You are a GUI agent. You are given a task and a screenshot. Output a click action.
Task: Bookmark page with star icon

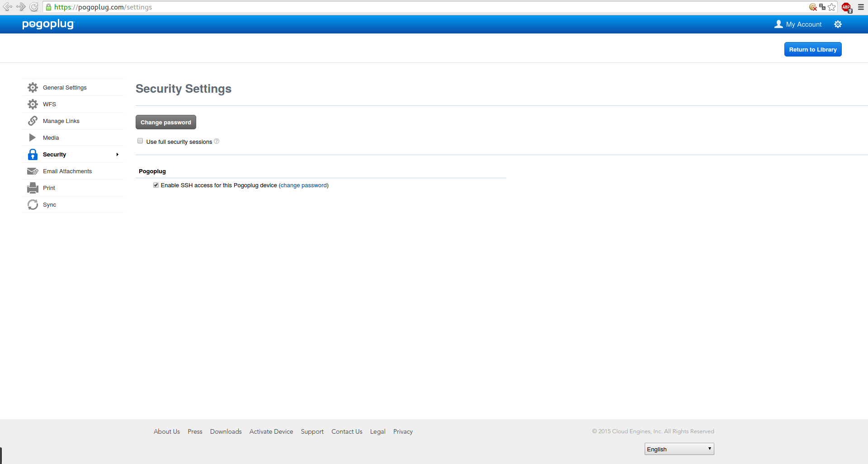(832, 7)
